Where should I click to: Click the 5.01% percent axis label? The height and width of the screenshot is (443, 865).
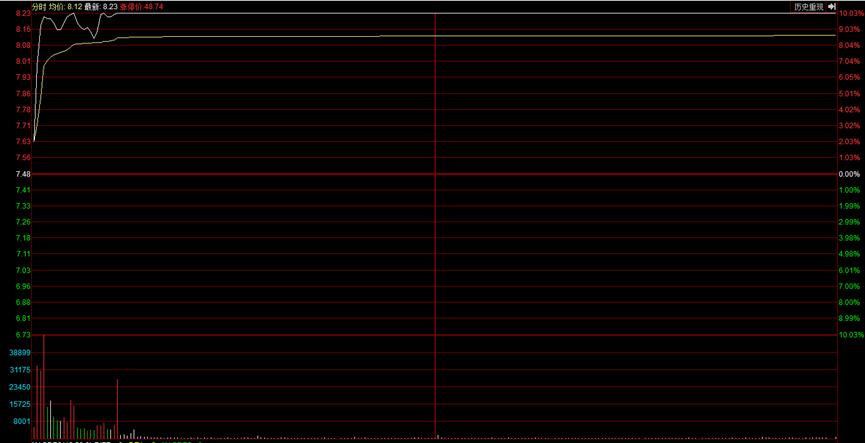coord(850,94)
